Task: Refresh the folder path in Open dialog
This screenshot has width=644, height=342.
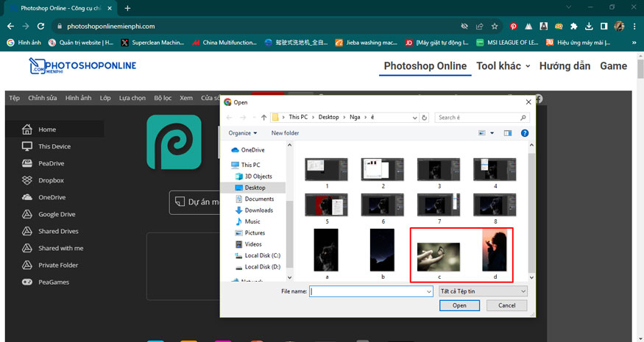Action: pyautogui.click(x=424, y=118)
